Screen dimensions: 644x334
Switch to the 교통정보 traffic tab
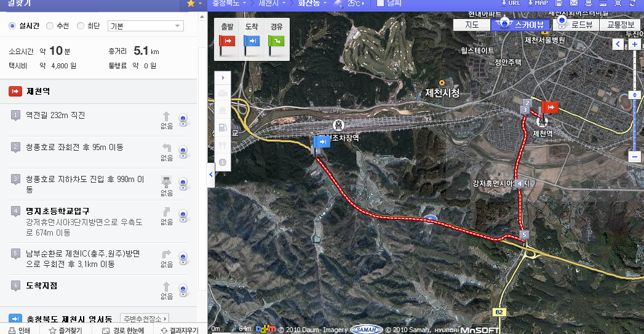pyautogui.click(x=621, y=25)
